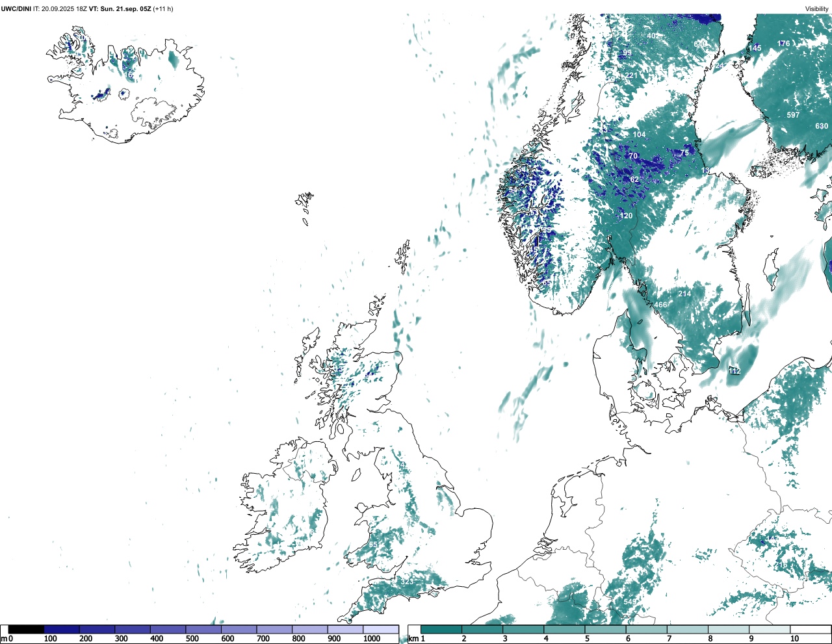Image resolution: width=832 pixels, height=644 pixels.
Task: Click the '1000' tick label on metres legend
Action: coord(372,639)
